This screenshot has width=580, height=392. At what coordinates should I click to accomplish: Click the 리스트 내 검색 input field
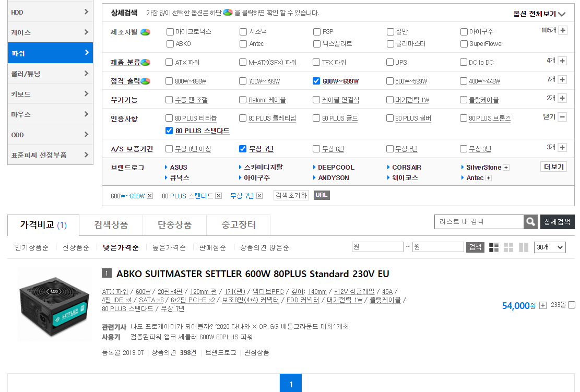(x=479, y=222)
